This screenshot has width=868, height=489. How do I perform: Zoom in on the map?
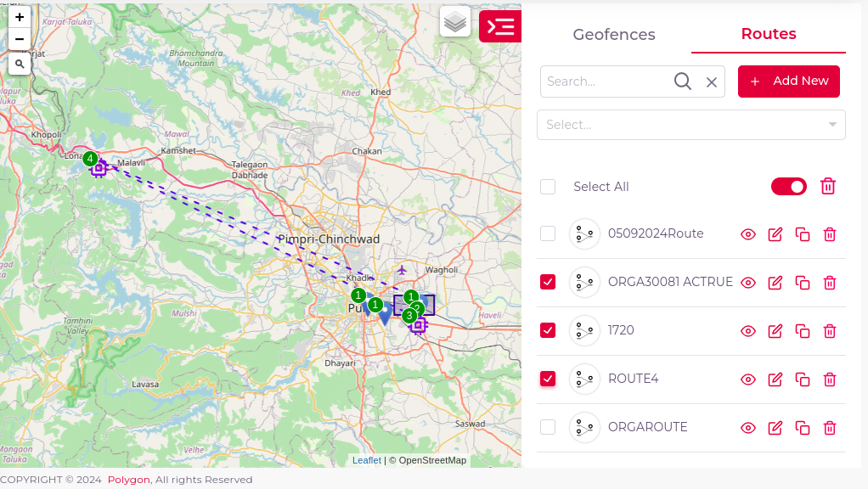(20, 17)
